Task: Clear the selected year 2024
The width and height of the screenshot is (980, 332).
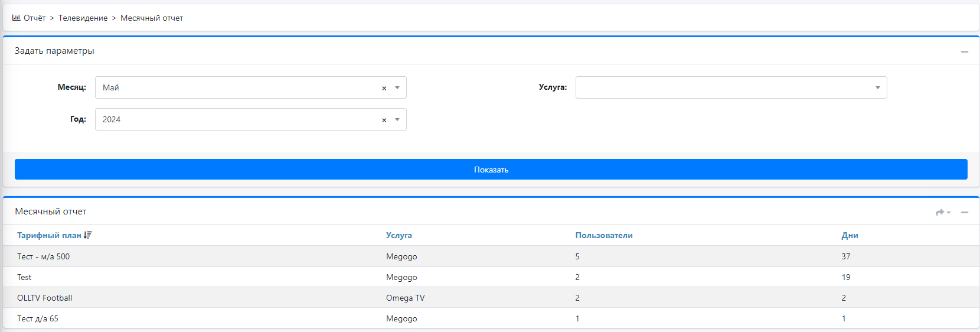Action: (384, 120)
